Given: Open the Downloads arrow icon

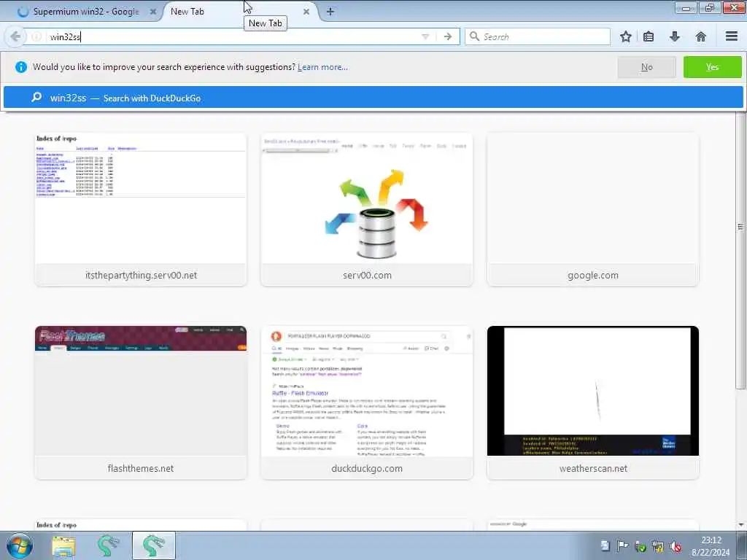Looking at the screenshot, I should click(x=675, y=36).
